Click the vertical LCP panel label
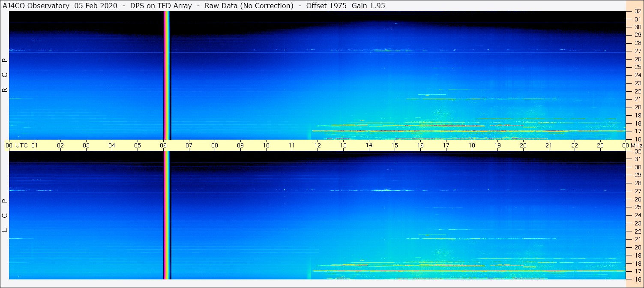The height and width of the screenshot is (288, 644). click(x=5, y=215)
